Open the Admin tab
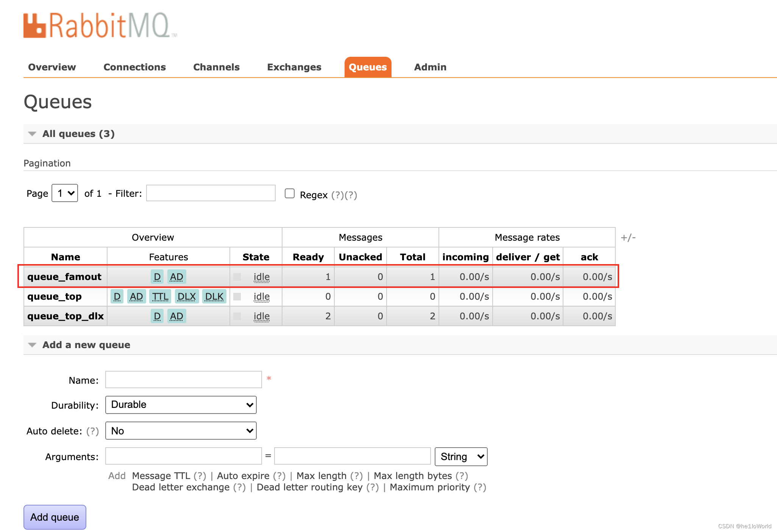Screen dimensions: 777x532 click(430, 67)
